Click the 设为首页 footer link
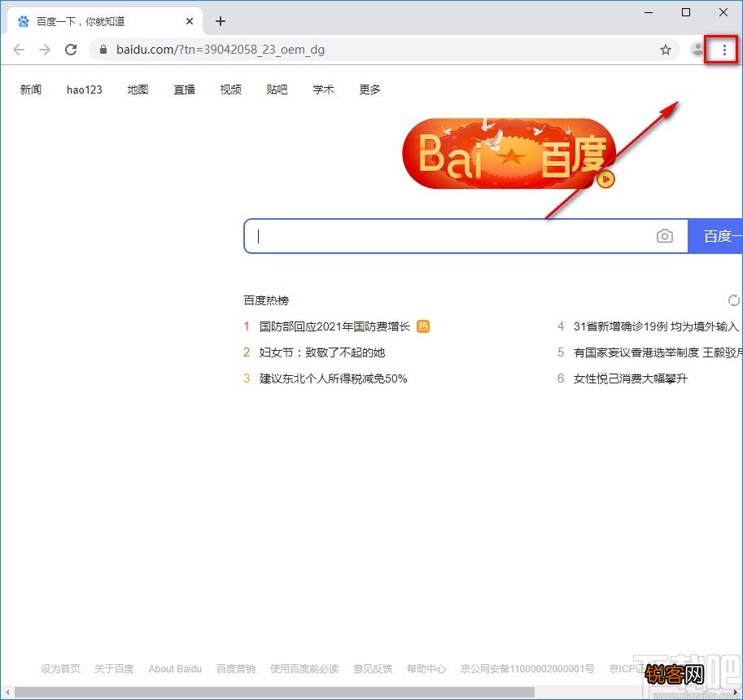 click(60, 669)
